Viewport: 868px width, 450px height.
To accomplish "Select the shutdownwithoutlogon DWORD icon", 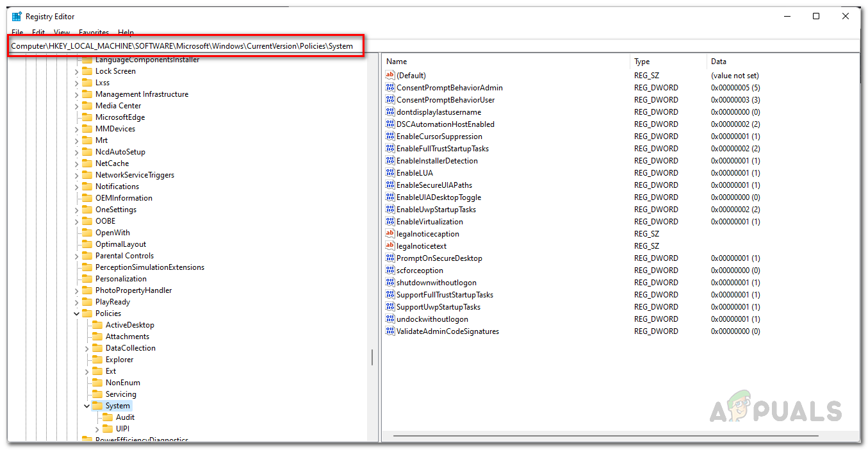I will 389,282.
